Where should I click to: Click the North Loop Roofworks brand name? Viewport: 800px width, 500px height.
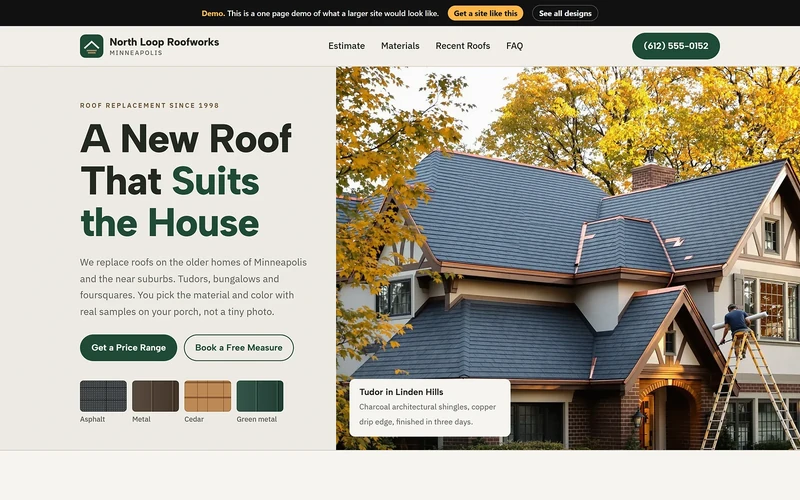[x=164, y=42]
